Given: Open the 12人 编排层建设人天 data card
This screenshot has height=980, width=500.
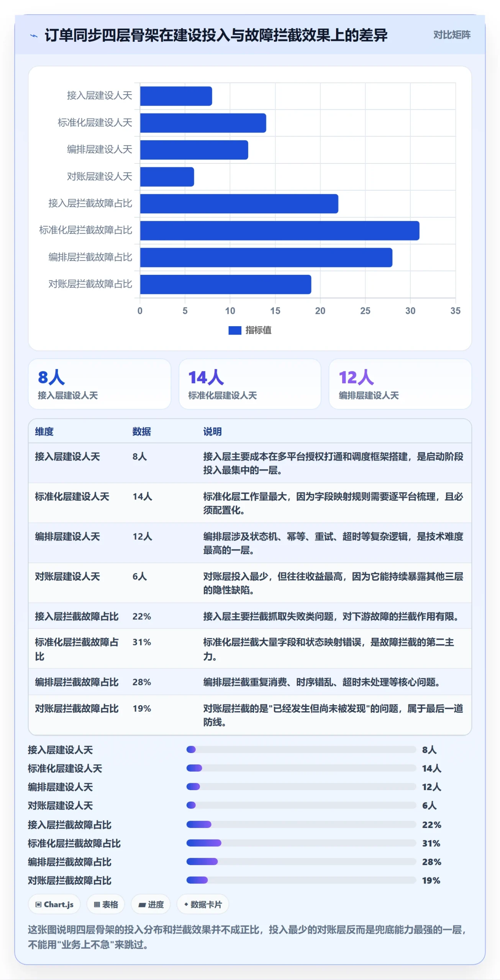Looking at the screenshot, I should [x=400, y=384].
